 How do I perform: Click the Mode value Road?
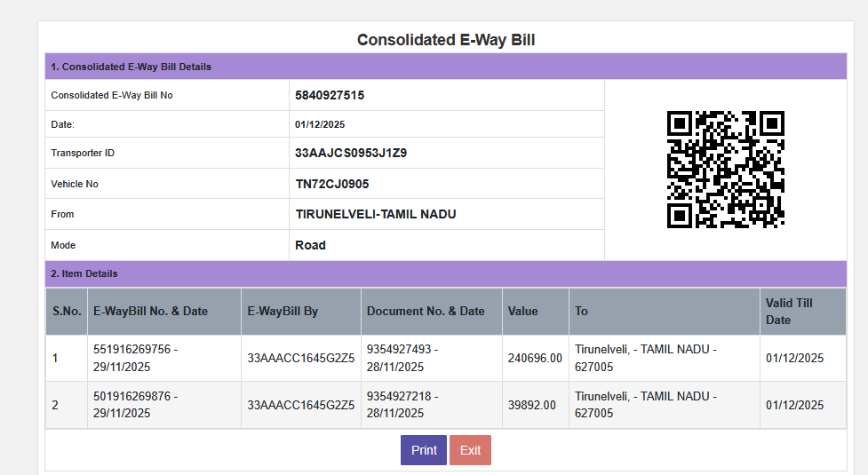click(310, 245)
